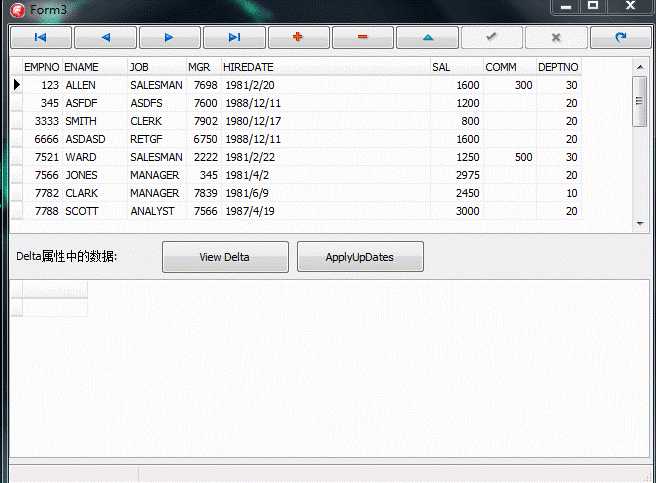Click the Form3 application icon
The width and height of the screenshot is (656, 483).
coord(18,10)
